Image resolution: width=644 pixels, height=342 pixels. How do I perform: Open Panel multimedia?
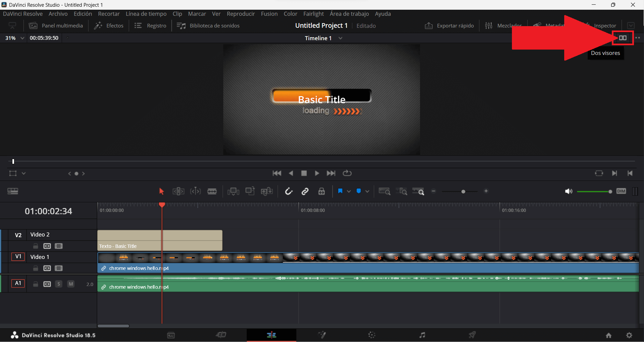pyautogui.click(x=56, y=26)
